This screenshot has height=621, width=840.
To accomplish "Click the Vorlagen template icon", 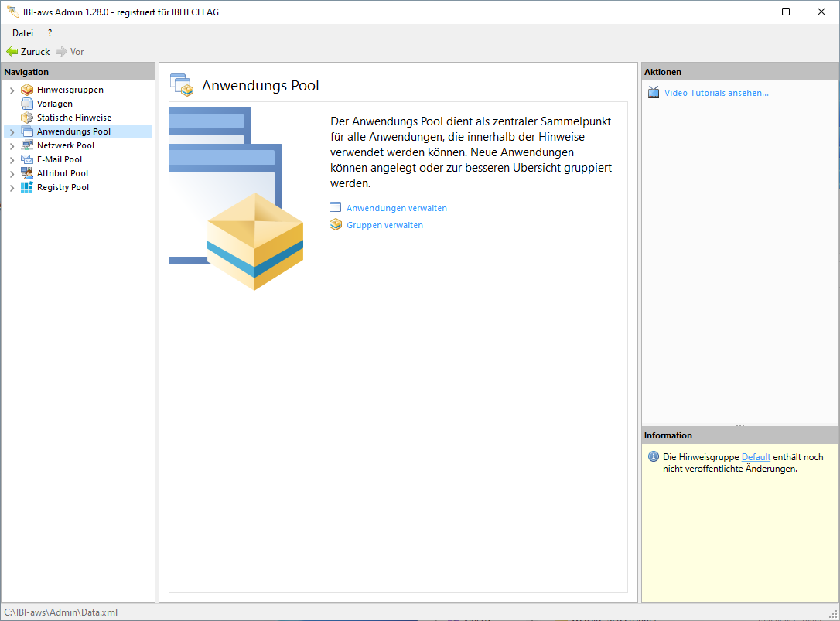I will click(27, 104).
